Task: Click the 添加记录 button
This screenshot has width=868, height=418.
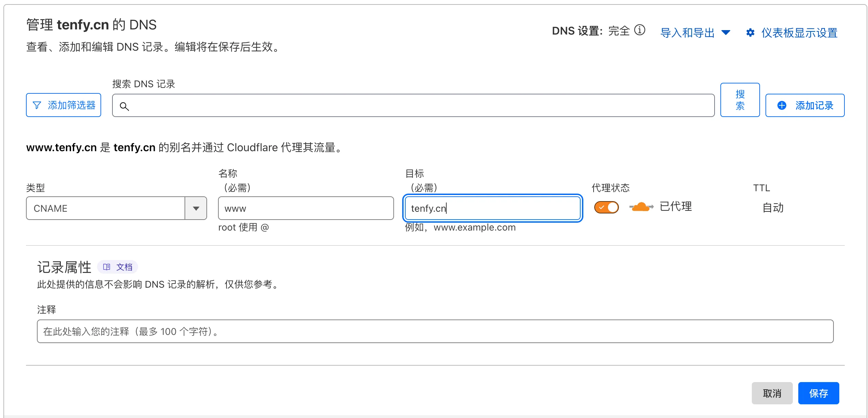Action: coord(805,105)
